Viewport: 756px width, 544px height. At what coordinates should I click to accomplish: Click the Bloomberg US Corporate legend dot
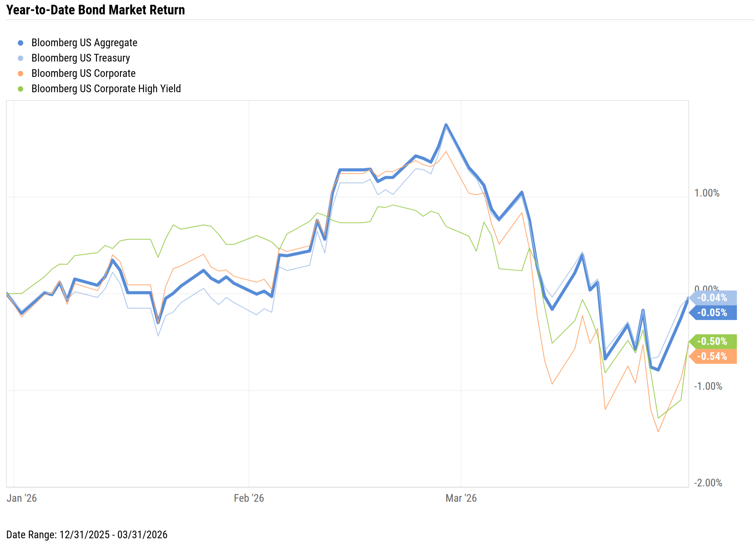coord(21,74)
